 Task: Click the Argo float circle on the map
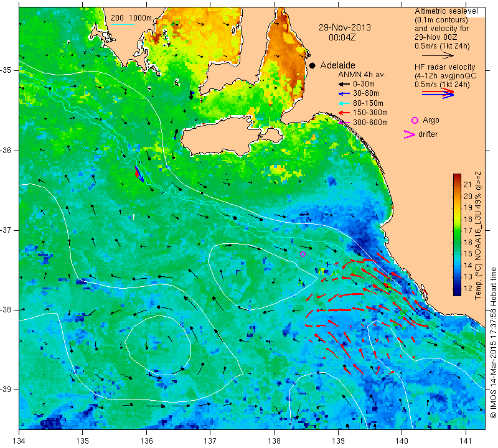click(x=303, y=254)
